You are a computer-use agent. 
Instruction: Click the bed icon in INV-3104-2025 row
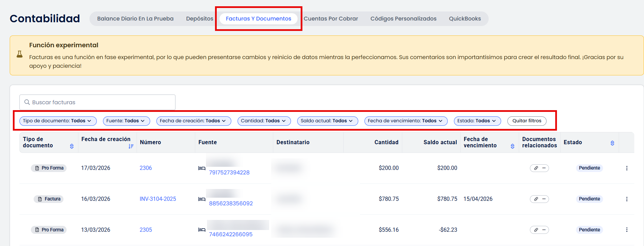202,199
